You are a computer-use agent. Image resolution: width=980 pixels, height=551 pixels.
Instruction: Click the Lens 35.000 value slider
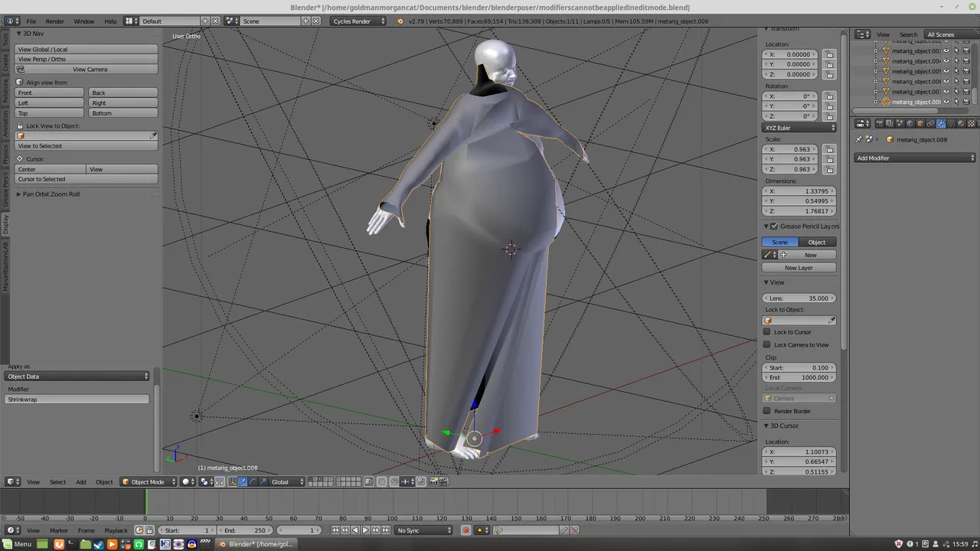pos(799,298)
